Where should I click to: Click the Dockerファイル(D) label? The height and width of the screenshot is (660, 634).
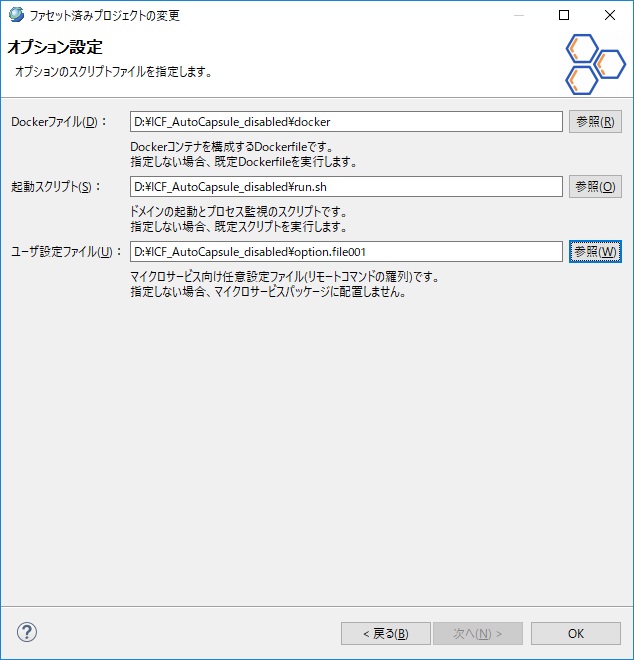click(x=56, y=122)
